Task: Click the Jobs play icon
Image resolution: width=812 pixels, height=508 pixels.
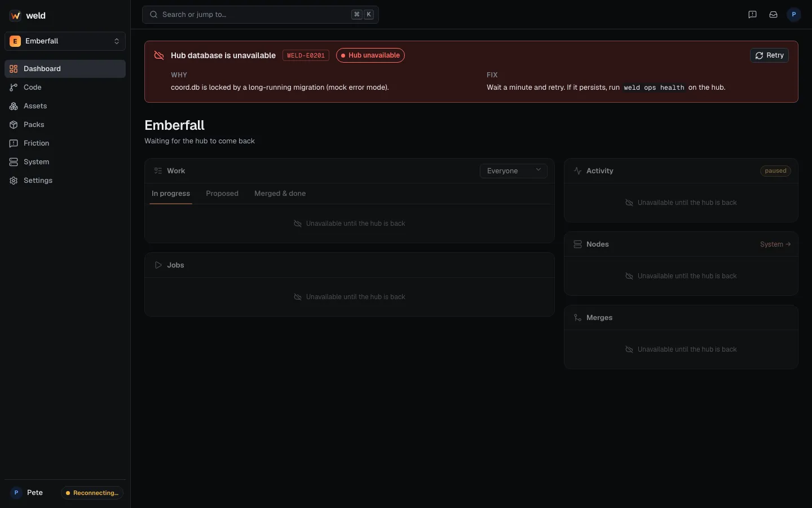Action: (x=158, y=265)
